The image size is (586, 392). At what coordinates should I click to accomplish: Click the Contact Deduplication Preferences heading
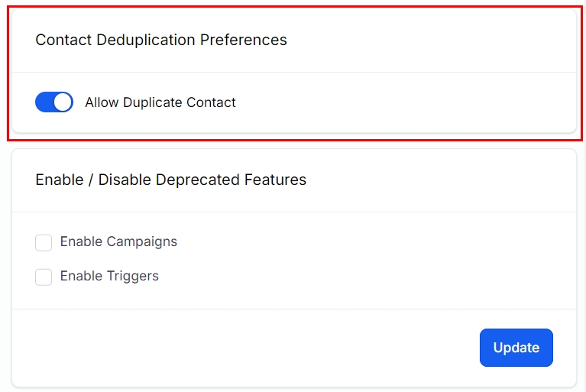(161, 40)
